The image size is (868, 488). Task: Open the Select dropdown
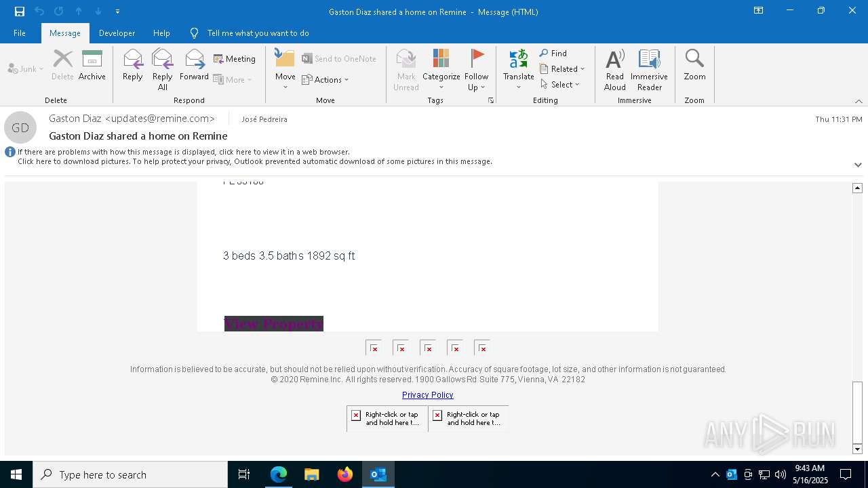[560, 84]
